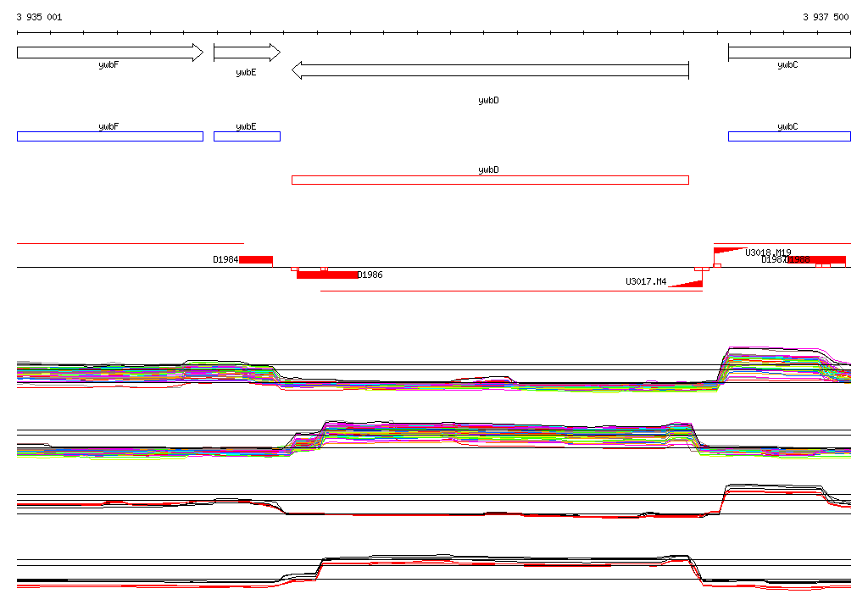This screenshot has width=868, height=605.
Task: Click ywbE label above the blue rectangle
Action: pos(246,126)
